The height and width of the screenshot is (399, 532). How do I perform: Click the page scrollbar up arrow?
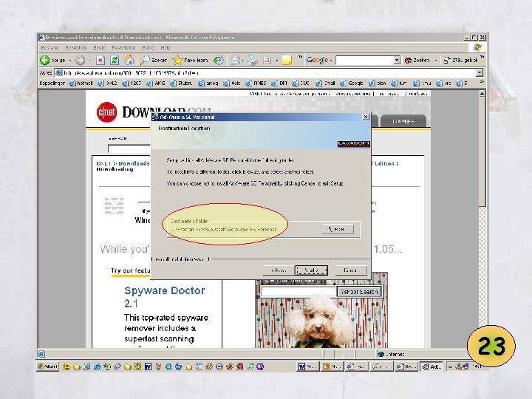(x=482, y=94)
